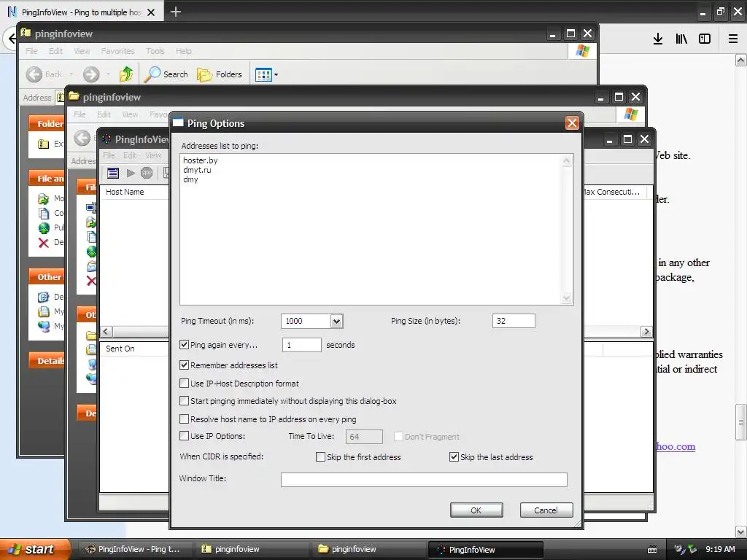
Task: Click the Ping Options icon in PingInfoView toolbar
Action: [113, 173]
